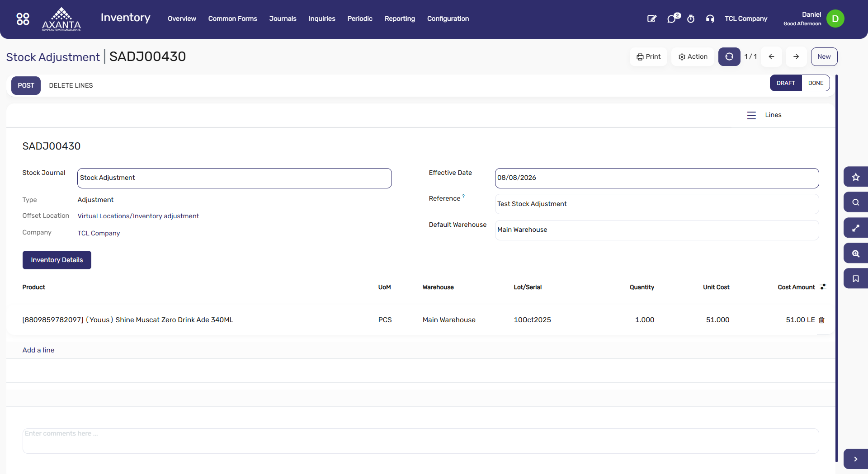
Task: Click the Reference help question mark
Action: 463,196
